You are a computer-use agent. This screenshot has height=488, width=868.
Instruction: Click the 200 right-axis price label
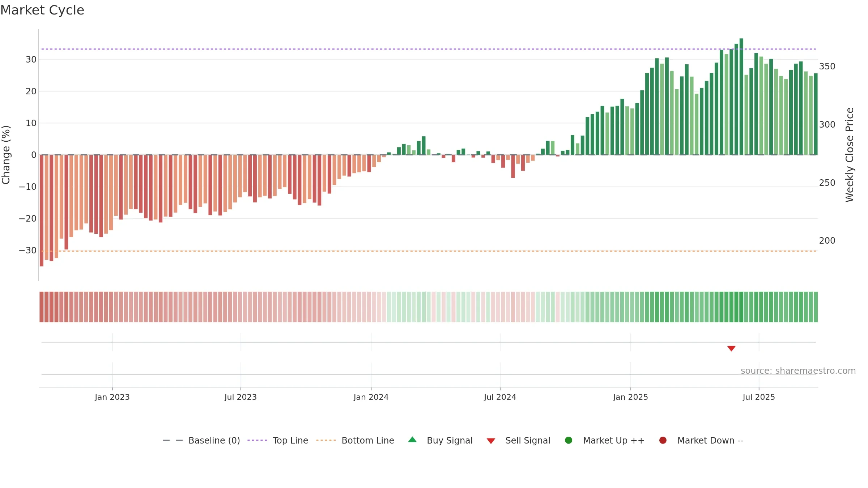pyautogui.click(x=827, y=241)
